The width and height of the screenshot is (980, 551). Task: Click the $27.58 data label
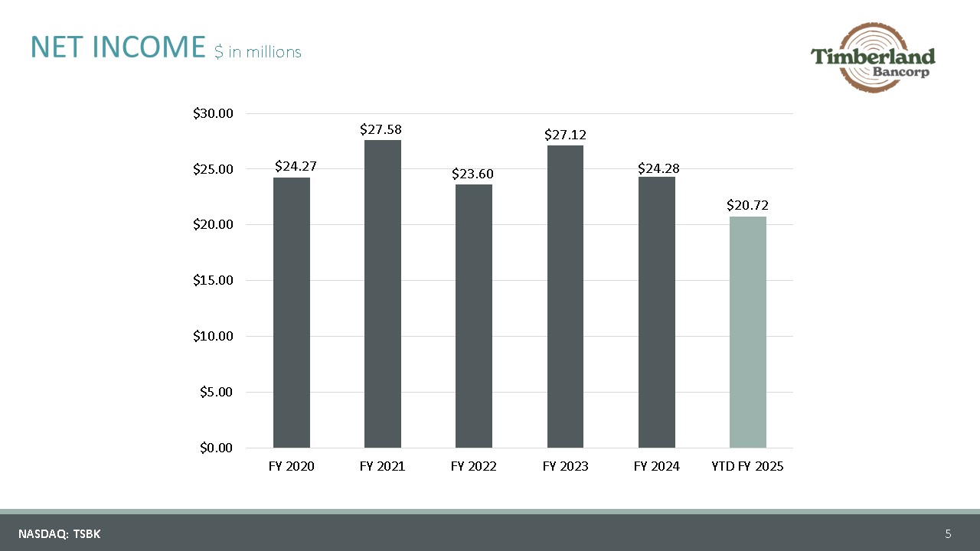[x=381, y=130]
